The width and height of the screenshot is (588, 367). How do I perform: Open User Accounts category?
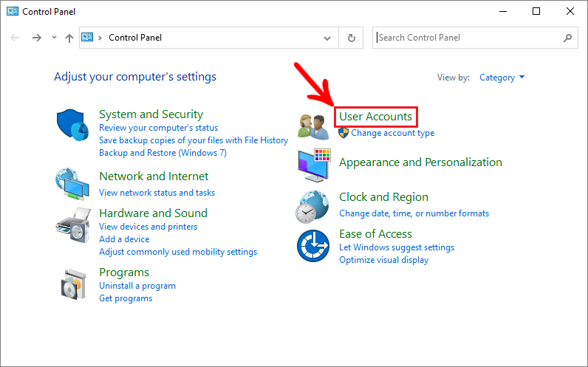coord(376,117)
